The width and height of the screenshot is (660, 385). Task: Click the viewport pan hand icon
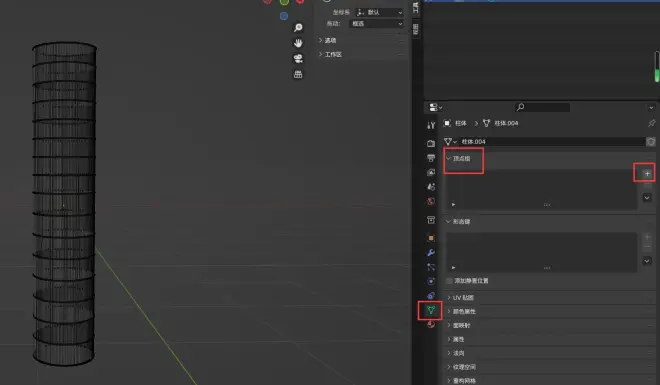[298, 43]
